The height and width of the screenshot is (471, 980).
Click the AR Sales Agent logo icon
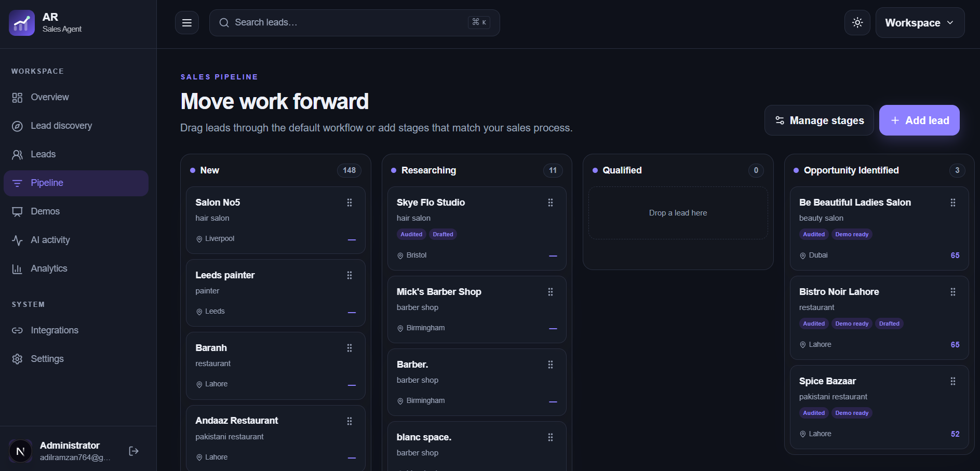point(22,23)
